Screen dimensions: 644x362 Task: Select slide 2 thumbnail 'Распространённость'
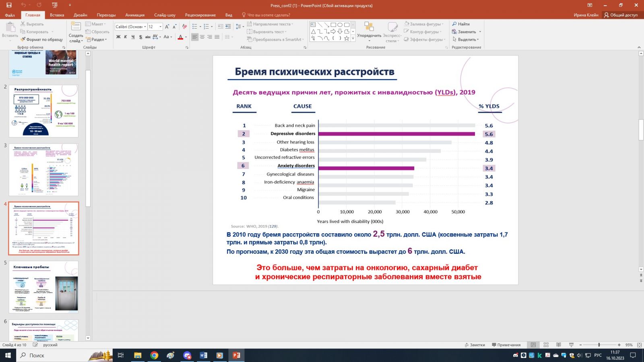[43, 111]
